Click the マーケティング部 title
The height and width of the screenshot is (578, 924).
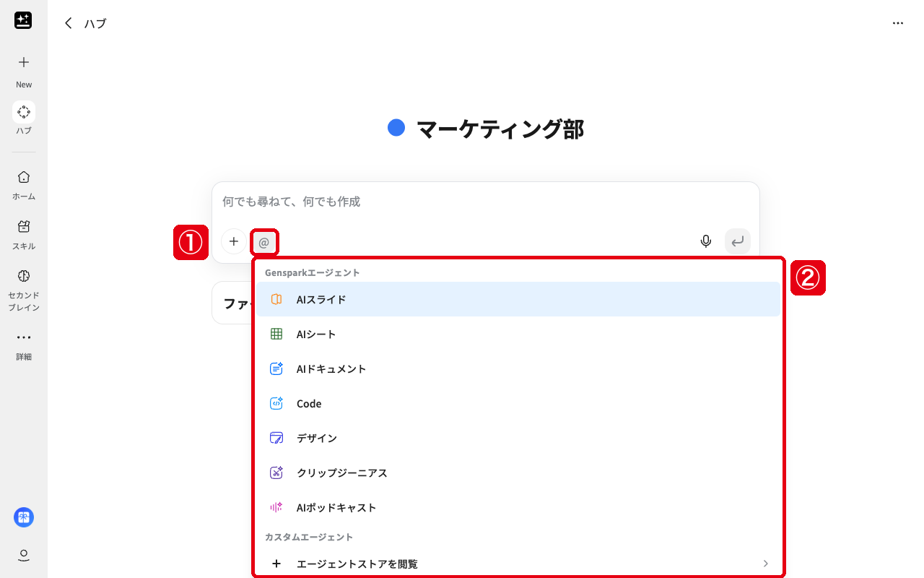tap(500, 129)
